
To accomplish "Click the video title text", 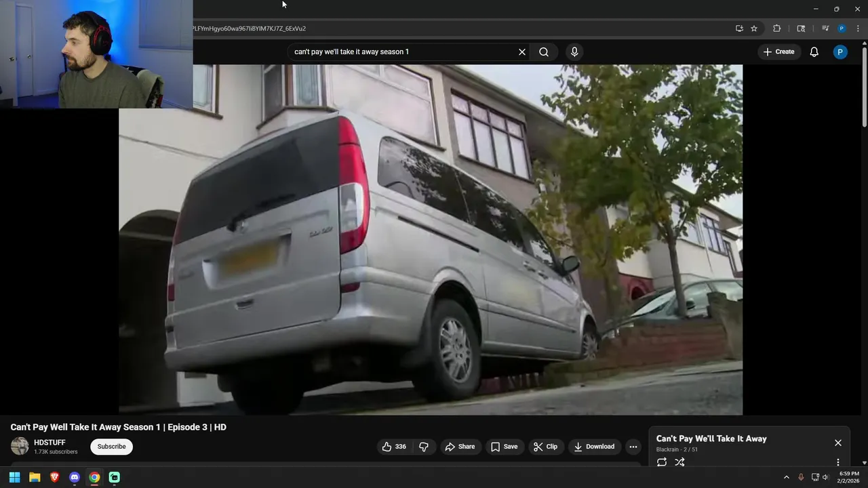I will coord(119,427).
